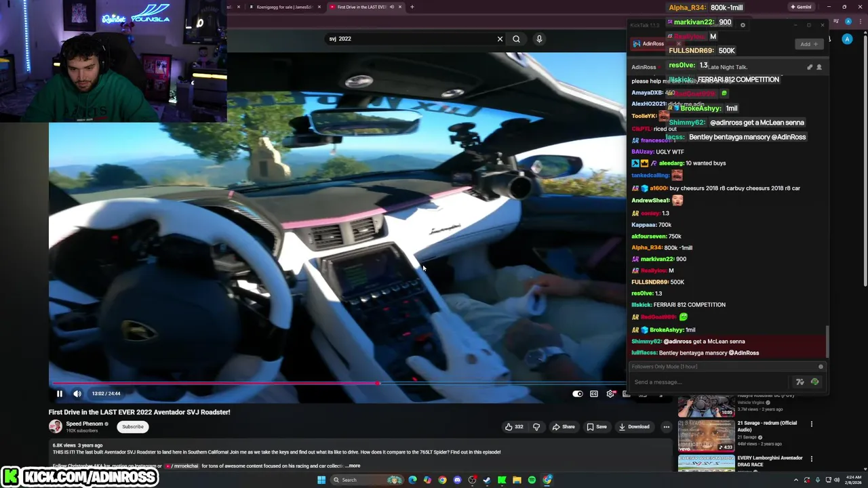Click the username BAUzay: in chat
868x488 pixels.
643,152
